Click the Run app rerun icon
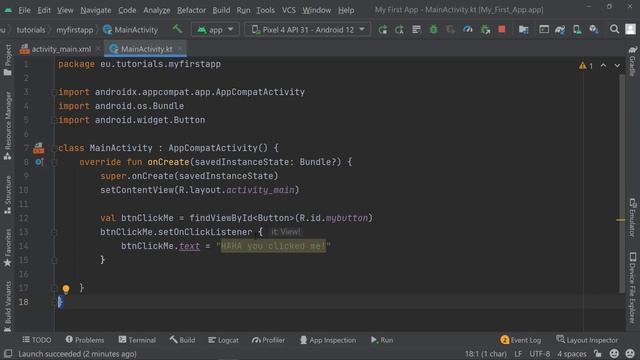The width and height of the screenshot is (640, 360). tap(382, 29)
